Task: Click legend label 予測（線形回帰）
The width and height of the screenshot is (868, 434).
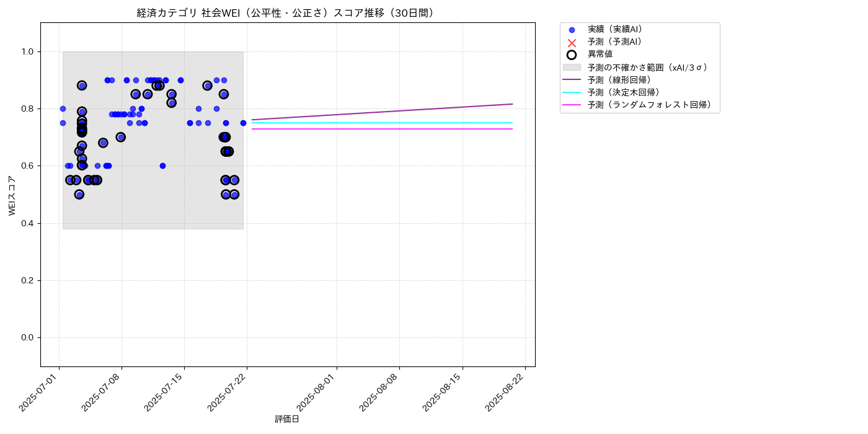Action: (x=622, y=80)
